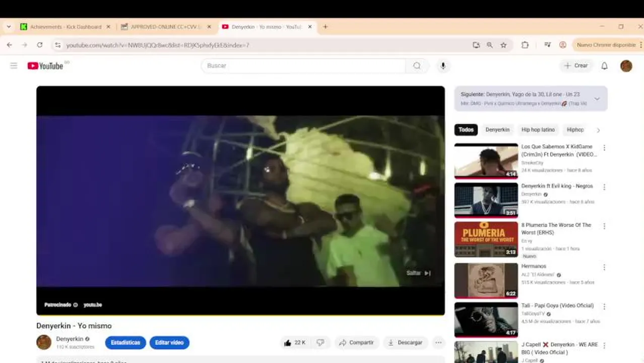Open more actions ellipsis below video

(438, 342)
